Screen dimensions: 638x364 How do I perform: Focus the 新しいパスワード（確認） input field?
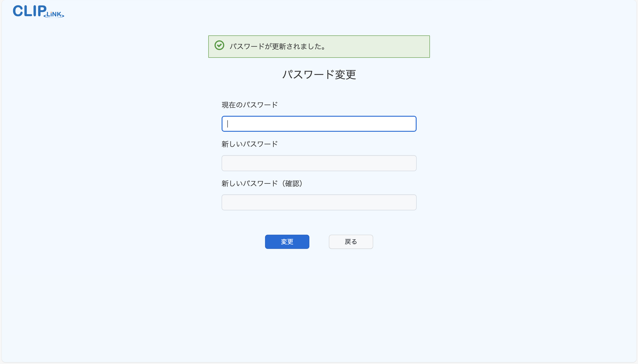coord(319,203)
